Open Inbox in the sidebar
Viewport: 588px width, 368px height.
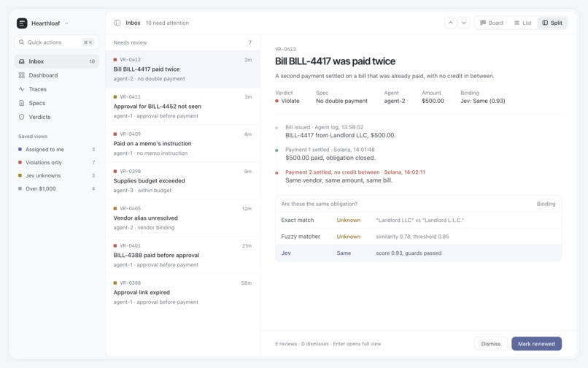[57, 61]
